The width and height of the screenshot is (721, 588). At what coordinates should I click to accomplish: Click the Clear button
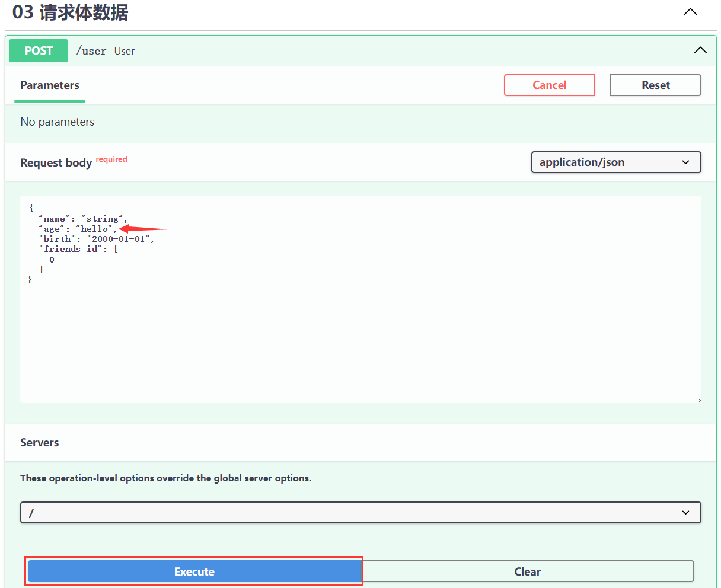click(x=527, y=571)
